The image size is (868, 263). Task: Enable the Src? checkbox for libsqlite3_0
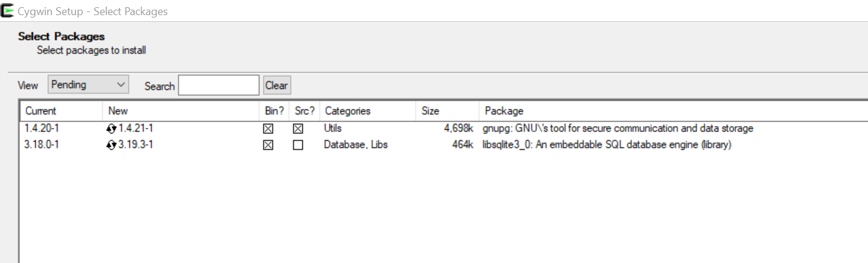pos(298,145)
